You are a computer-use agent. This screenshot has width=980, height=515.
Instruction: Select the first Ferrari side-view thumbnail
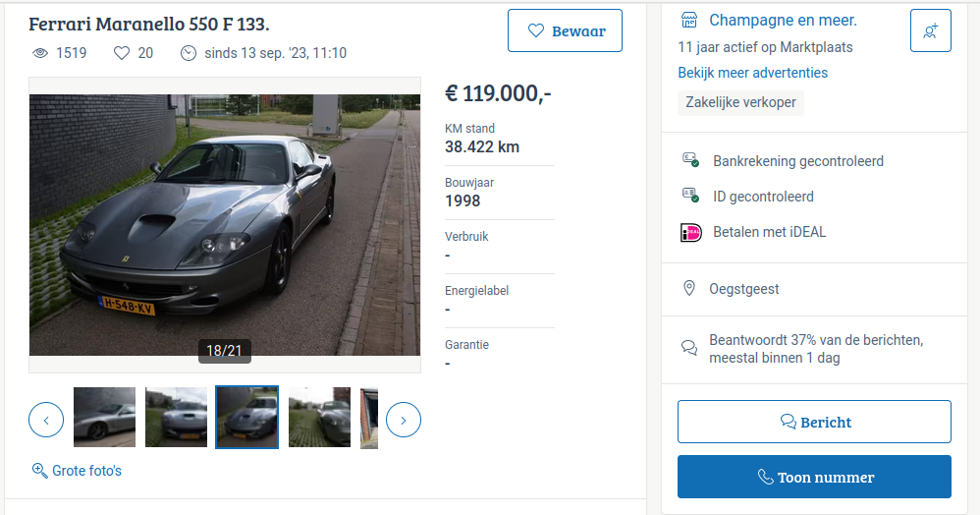pyautogui.click(x=104, y=418)
